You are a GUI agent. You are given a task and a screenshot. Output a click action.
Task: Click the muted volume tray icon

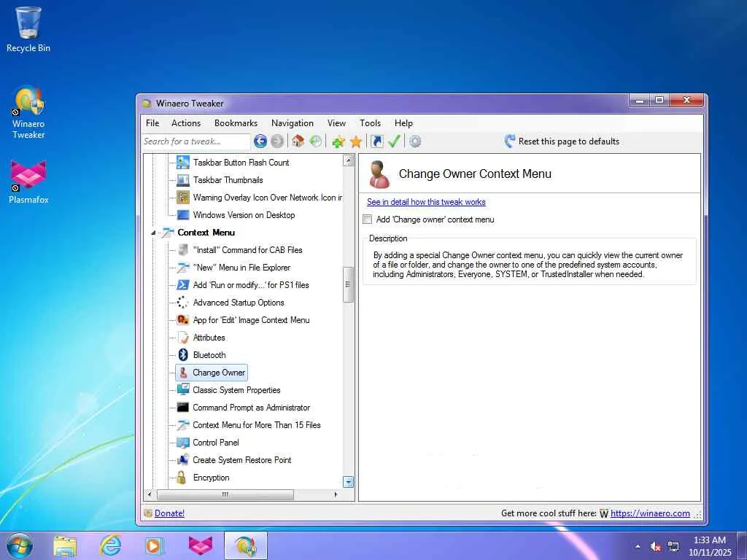(656, 547)
